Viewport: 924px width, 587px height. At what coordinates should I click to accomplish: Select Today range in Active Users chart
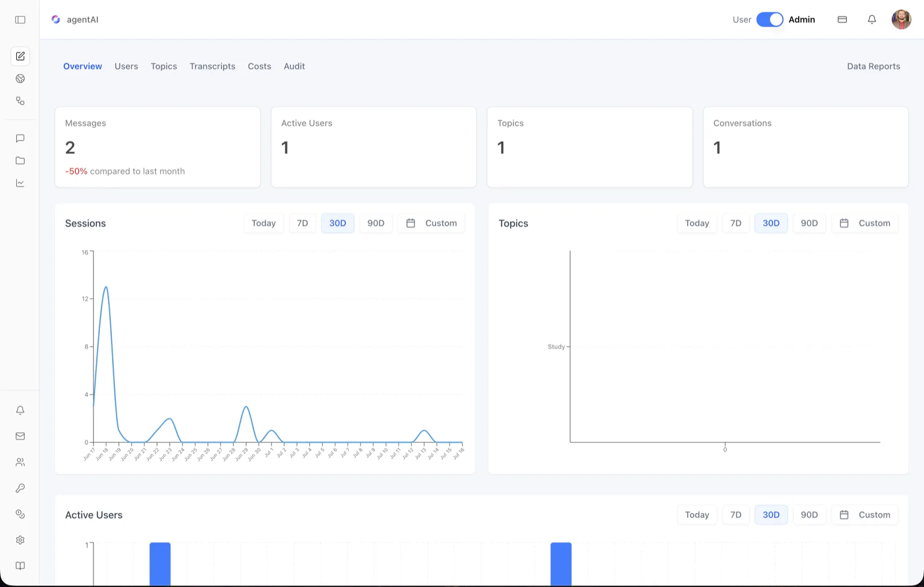[x=697, y=515]
